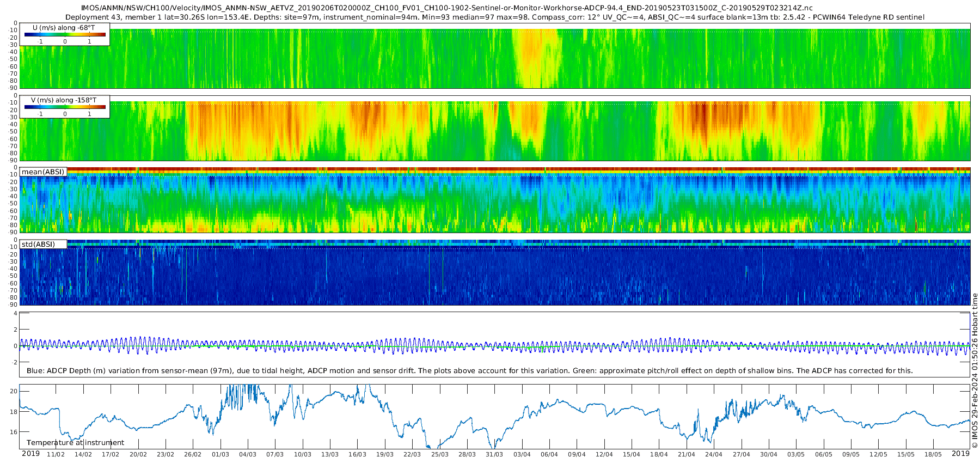
Task: Click the U (m/s) along -68°T colorbar
Action: point(65,35)
